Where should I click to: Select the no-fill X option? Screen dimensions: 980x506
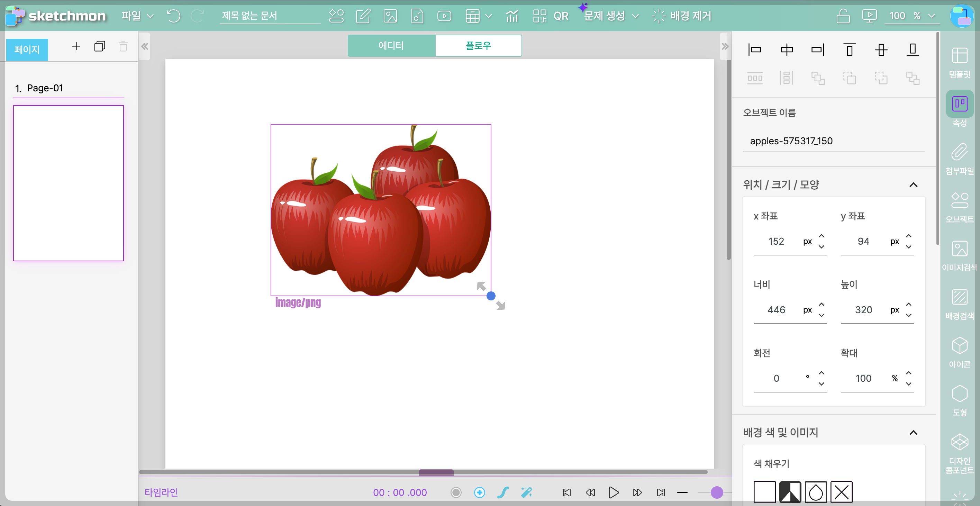click(841, 492)
